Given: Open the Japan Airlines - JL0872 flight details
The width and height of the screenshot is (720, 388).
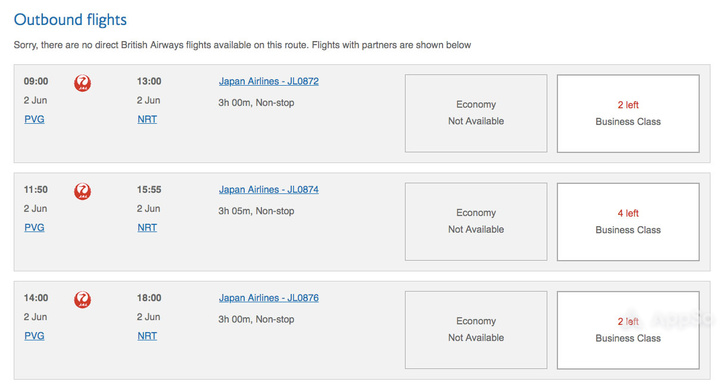Looking at the screenshot, I should point(269,81).
